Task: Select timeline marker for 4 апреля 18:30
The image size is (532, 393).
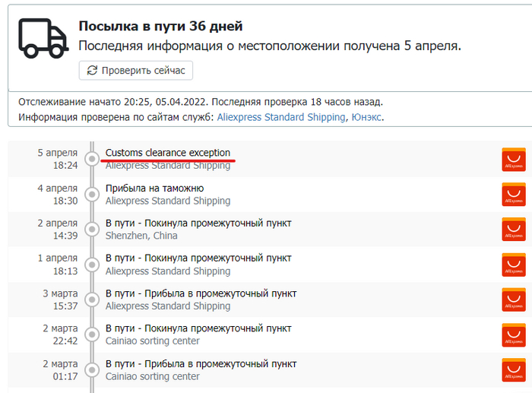Action: click(92, 195)
